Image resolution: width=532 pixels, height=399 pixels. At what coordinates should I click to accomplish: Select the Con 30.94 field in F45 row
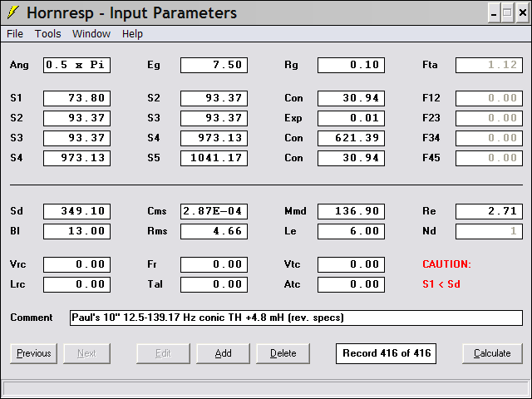[351, 158]
